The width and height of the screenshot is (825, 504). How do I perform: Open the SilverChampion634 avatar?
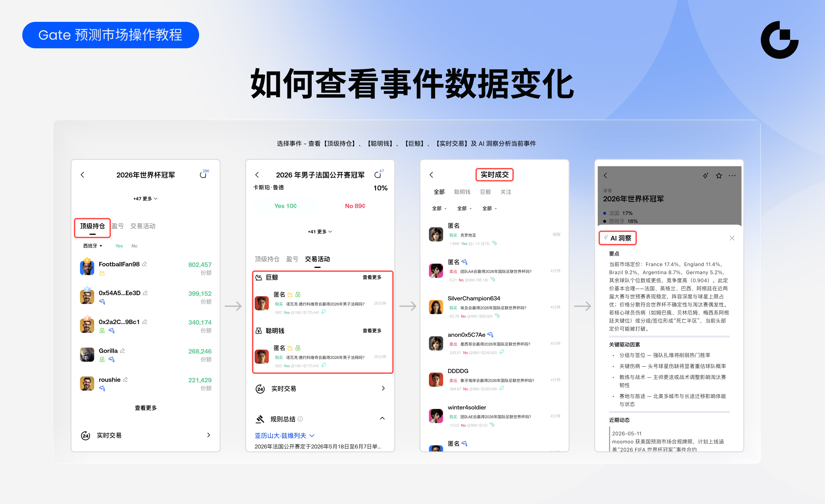(436, 307)
